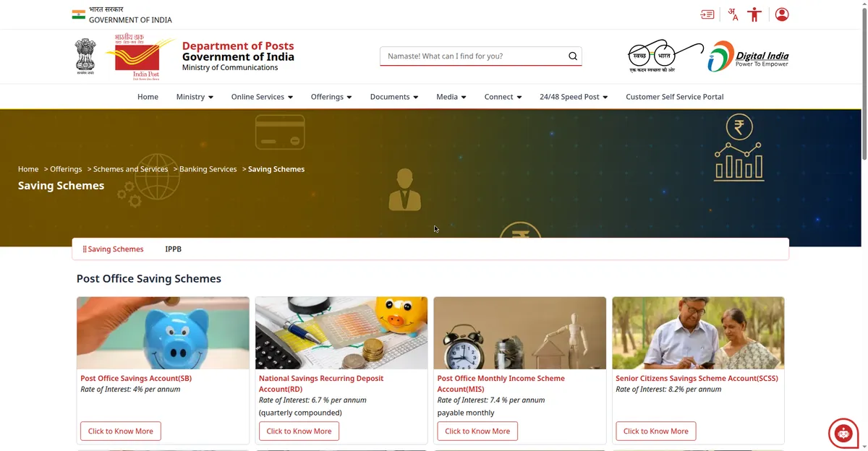868x451 pixels.
Task: Click '(quarterly compounded)' text
Action: [300, 413]
